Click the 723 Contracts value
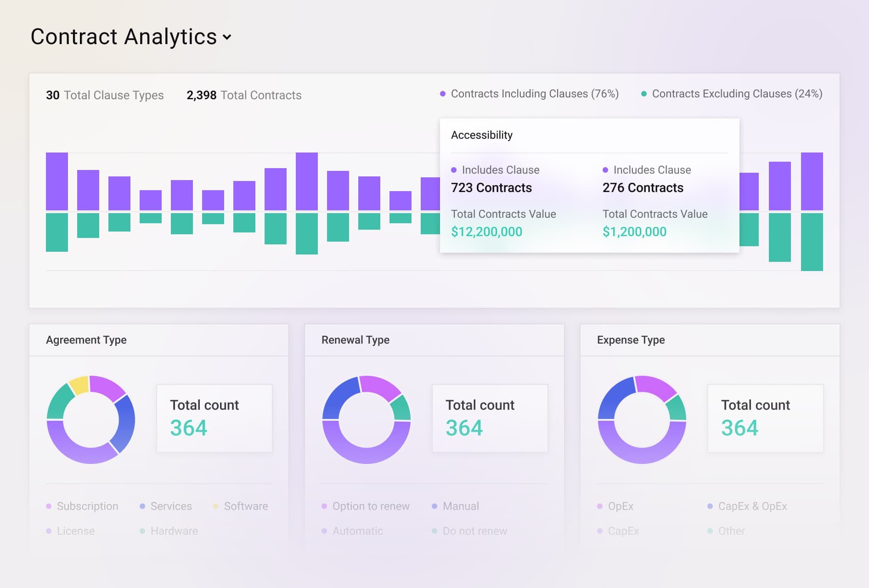869x588 pixels. click(x=491, y=188)
